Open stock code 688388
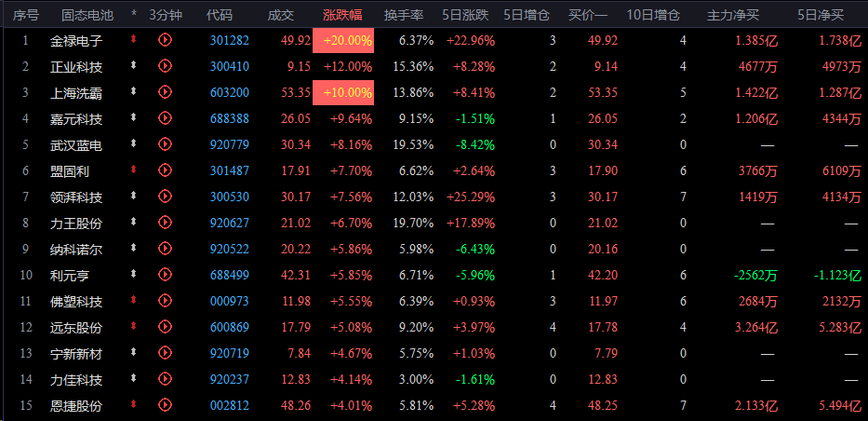Screen dimensions: 868x421 tap(230, 118)
